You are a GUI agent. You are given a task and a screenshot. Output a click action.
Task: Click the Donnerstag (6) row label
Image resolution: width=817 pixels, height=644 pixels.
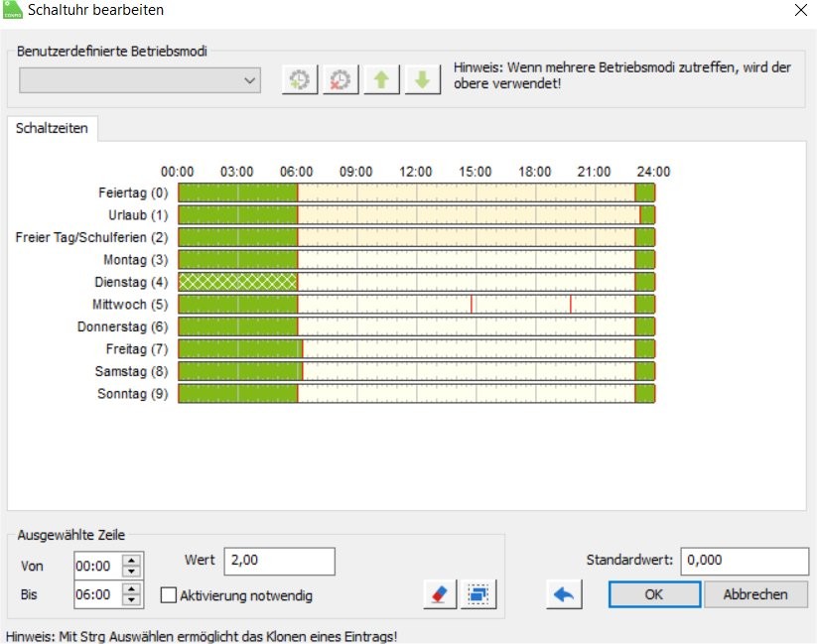(x=122, y=326)
